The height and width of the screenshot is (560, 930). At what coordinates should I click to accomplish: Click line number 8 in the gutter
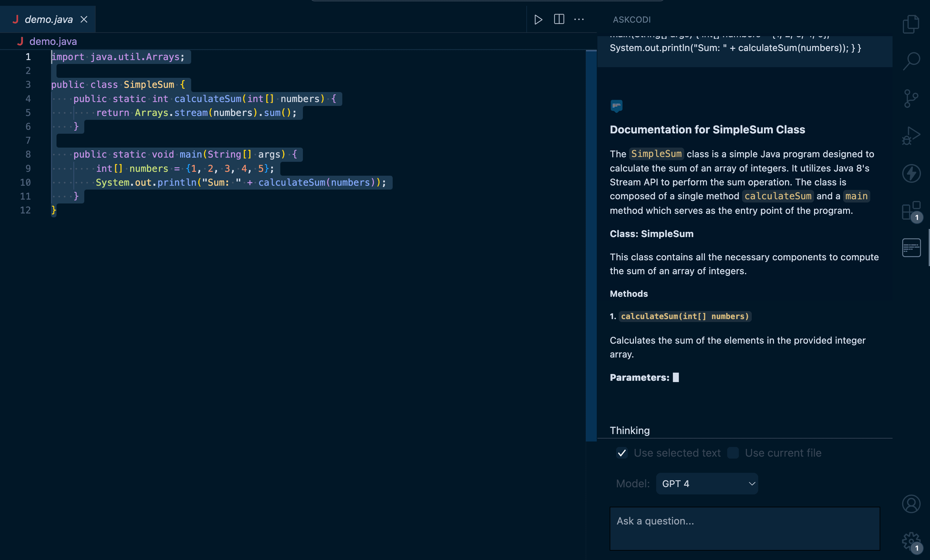(28, 154)
